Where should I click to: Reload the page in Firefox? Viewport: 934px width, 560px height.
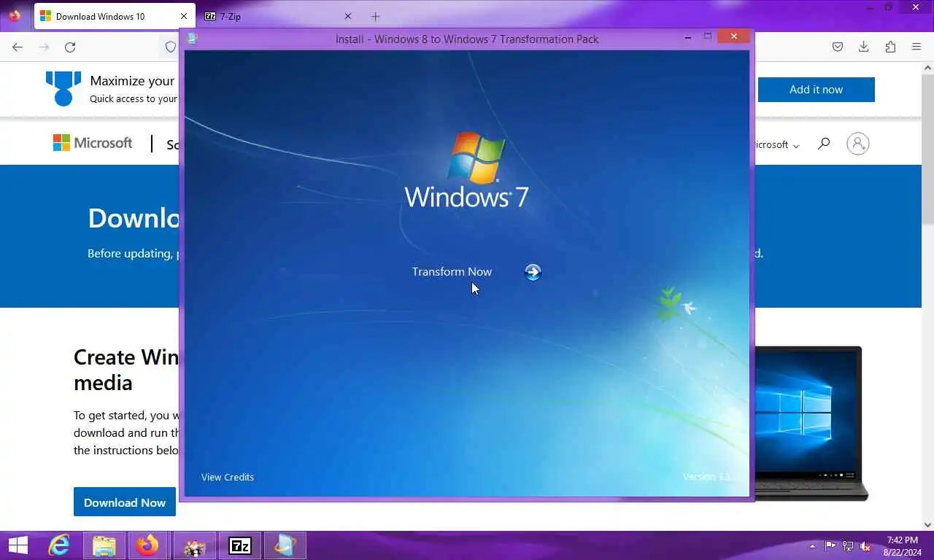[x=70, y=47]
